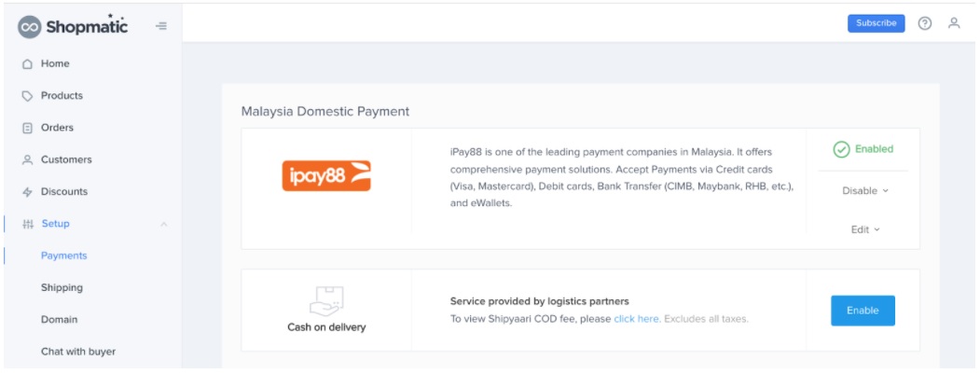This screenshot has height=373, width=980.
Task: Go to the Payments submenu item
Action: (x=63, y=256)
